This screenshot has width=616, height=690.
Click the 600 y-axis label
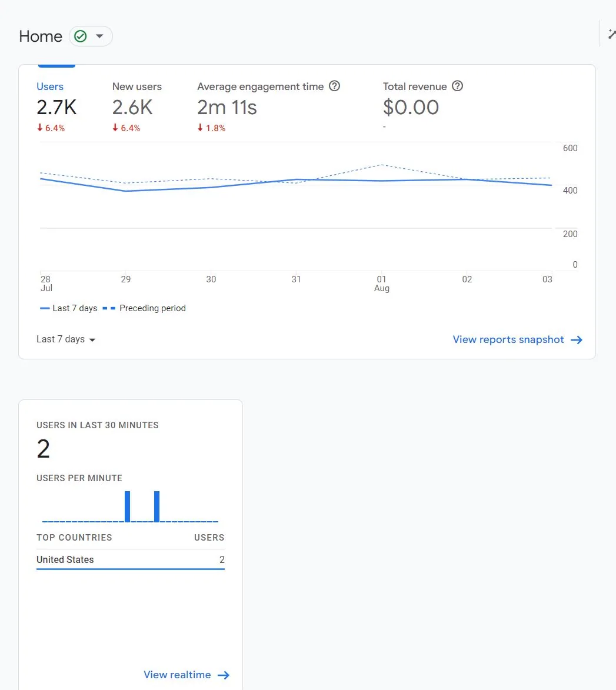570,148
